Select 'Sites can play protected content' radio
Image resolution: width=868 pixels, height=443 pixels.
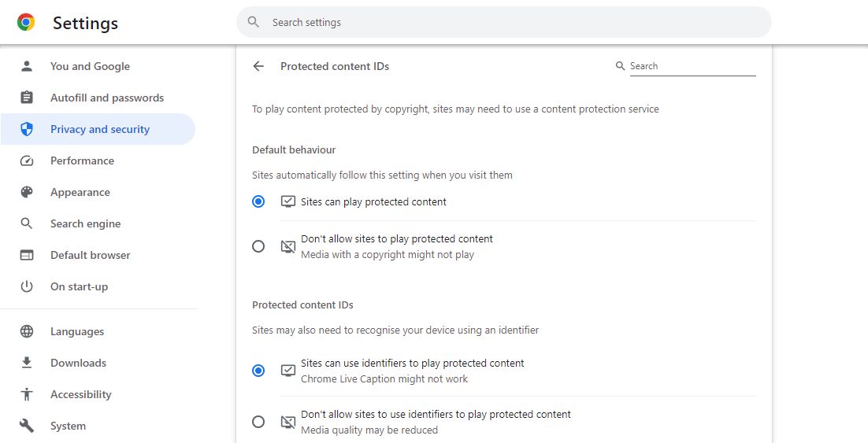(x=258, y=201)
